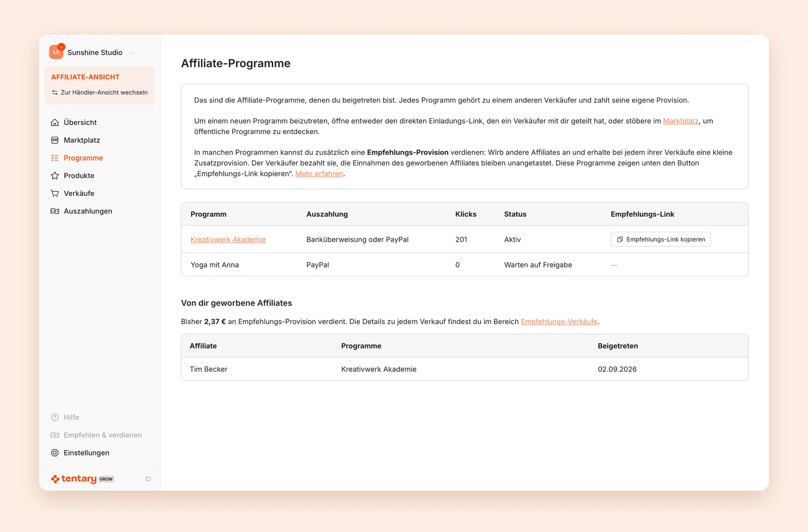Open Auszahlungen sidebar entry
This screenshot has width=808, height=532.
pos(88,211)
